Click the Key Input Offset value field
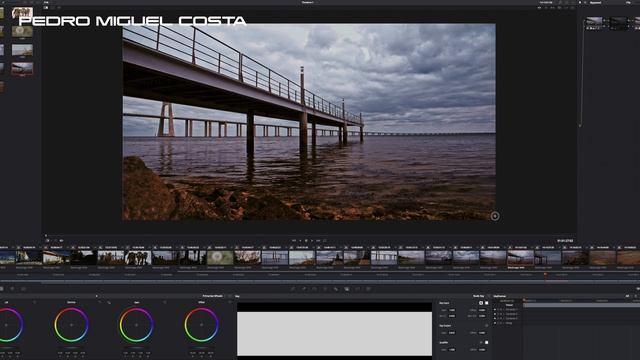 coord(482,310)
